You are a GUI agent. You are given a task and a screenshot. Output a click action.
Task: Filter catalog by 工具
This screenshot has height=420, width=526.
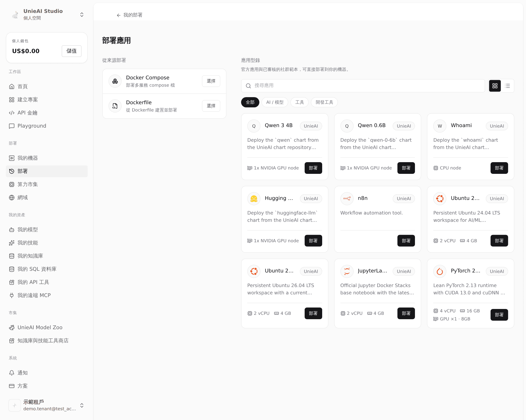pos(299,102)
